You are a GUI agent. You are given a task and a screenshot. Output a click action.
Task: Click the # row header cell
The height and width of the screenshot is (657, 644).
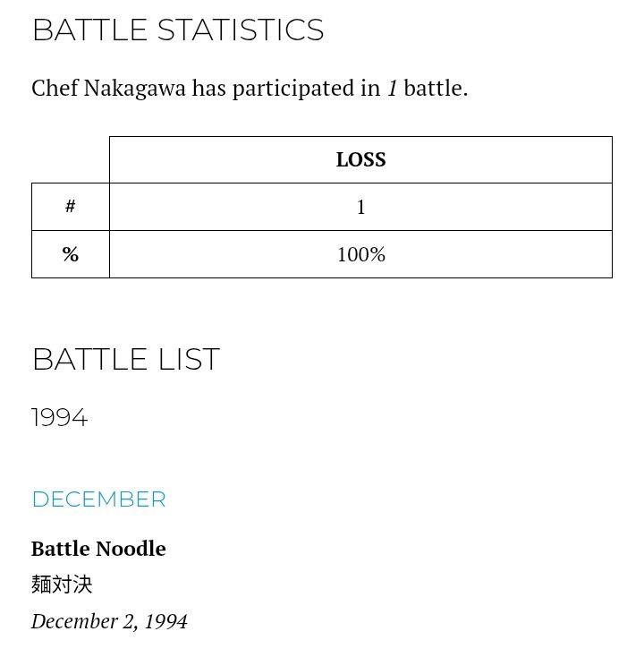pyautogui.click(x=71, y=207)
